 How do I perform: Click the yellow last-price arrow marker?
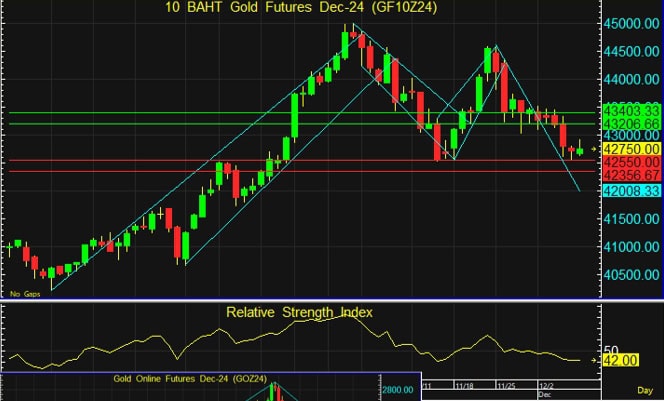tap(593, 148)
